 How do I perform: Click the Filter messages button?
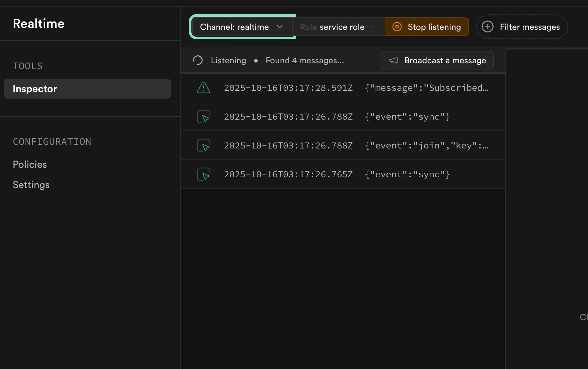coord(522,27)
